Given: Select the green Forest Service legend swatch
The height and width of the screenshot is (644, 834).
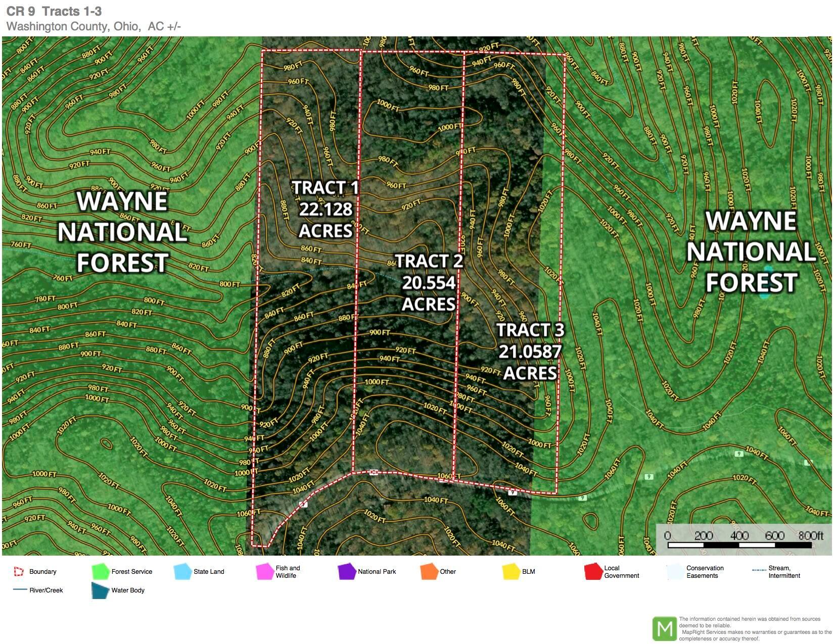Looking at the screenshot, I should (101, 572).
